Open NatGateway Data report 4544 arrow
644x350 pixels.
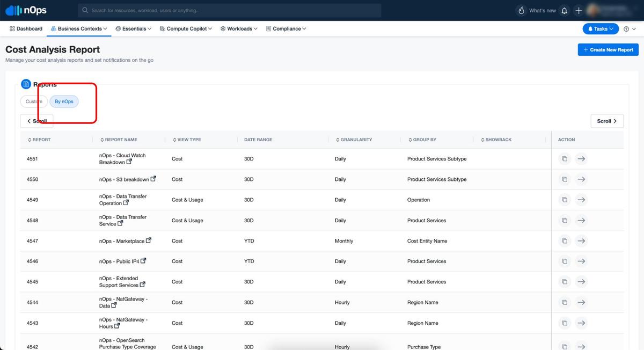tap(581, 302)
